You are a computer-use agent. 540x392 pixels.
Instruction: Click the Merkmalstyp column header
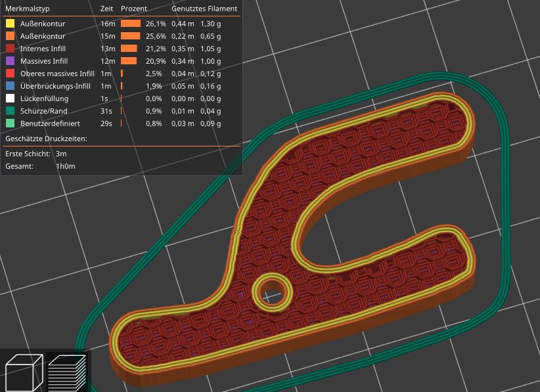point(28,9)
